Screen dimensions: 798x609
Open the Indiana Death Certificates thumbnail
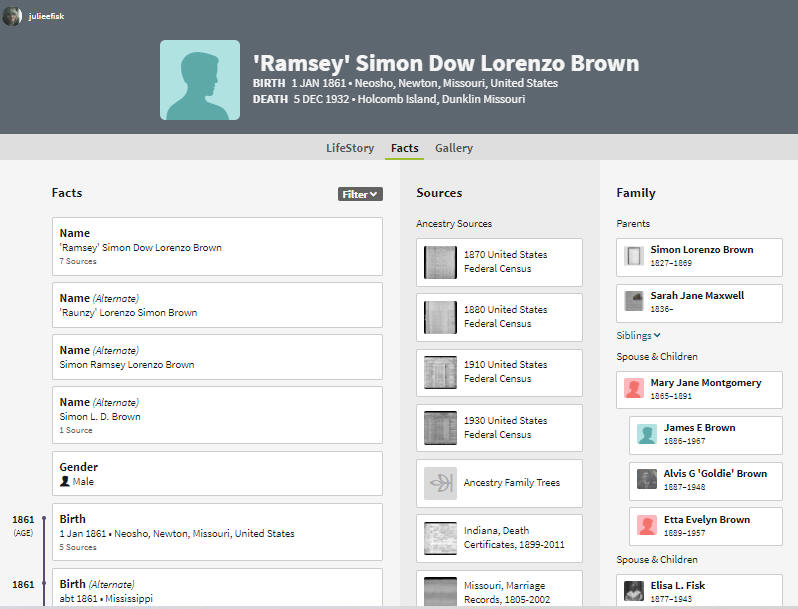[x=440, y=538]
